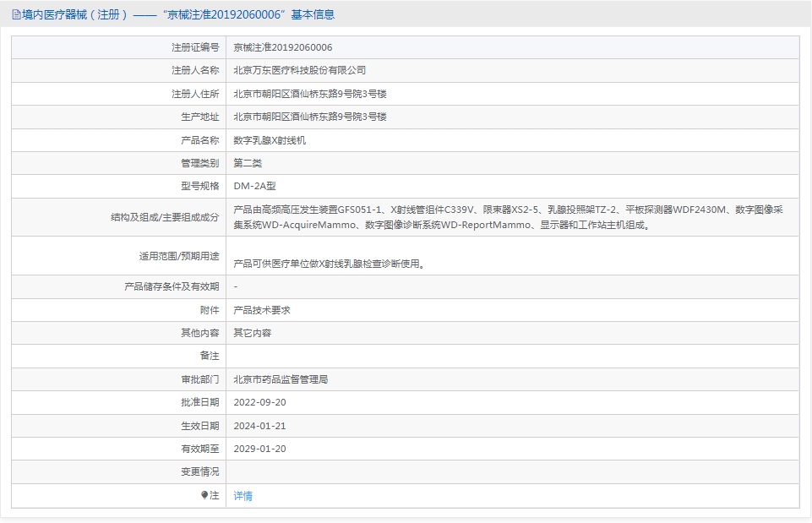The width and height of the screenshot is (812, 523).
Task: Click the 变更情况 label
Action: (200, 471)
